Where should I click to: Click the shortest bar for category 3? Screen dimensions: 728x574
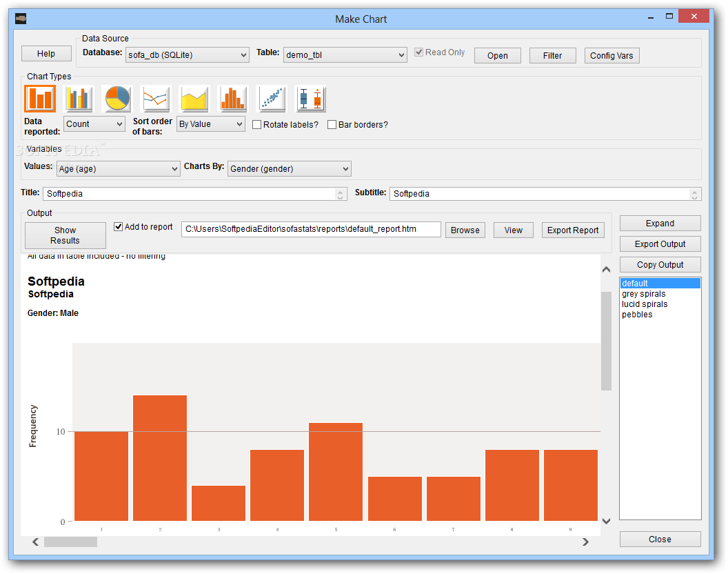point(219,503)
